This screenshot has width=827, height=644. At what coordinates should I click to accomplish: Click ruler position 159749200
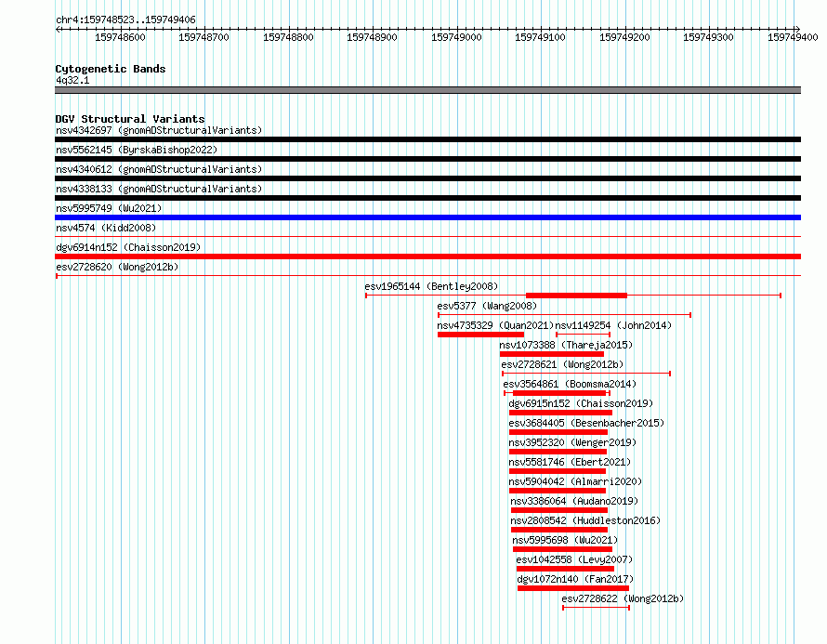coord(624,37)
